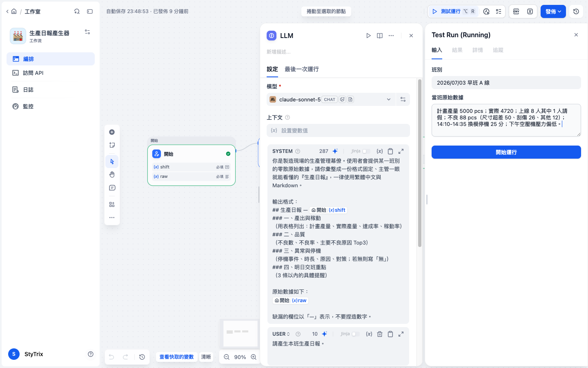
Task: Open the ENV environment variables panel
Action: (516, 11)
